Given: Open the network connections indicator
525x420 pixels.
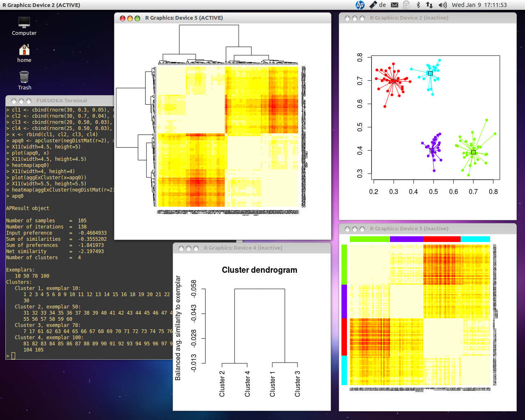Looking at the screenshot, I should click(429, 5).
